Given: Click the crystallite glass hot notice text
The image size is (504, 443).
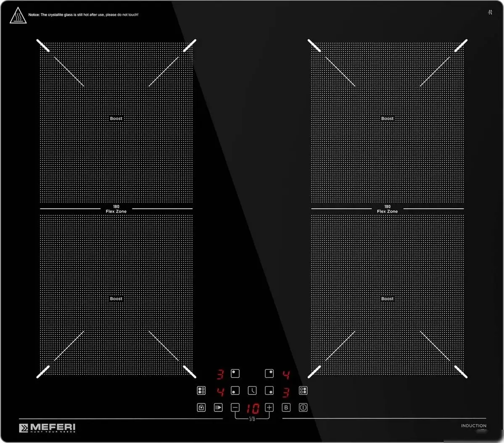Looking at the screenshot, I should pos(83,15).
